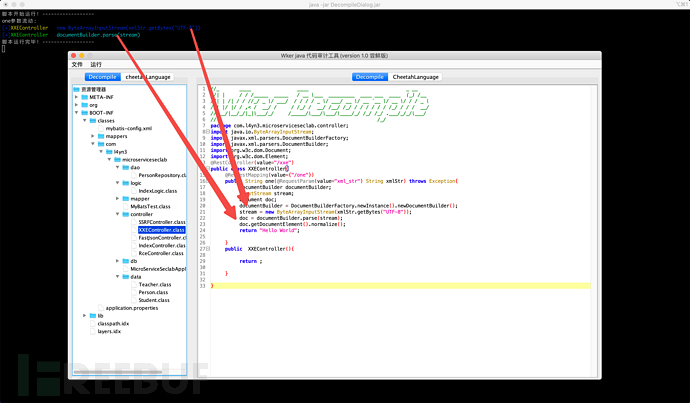Open FastJsonController class file

[162, 238]
